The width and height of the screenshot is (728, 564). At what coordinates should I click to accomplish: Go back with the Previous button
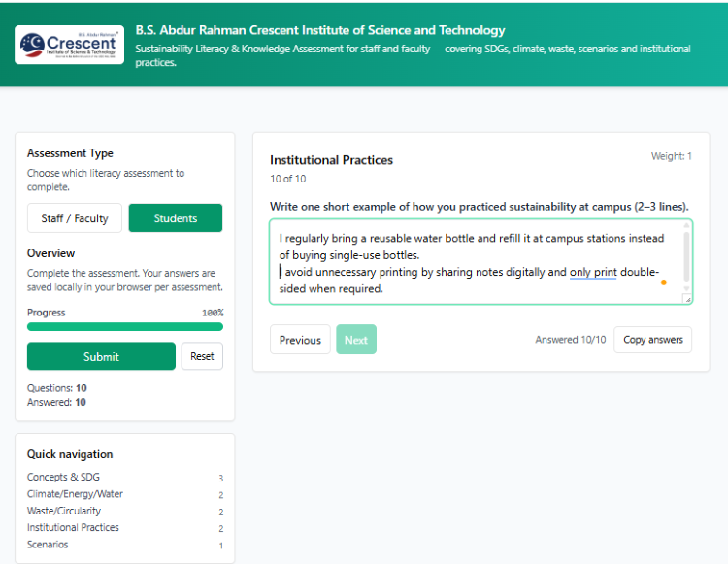coord(300,340)
